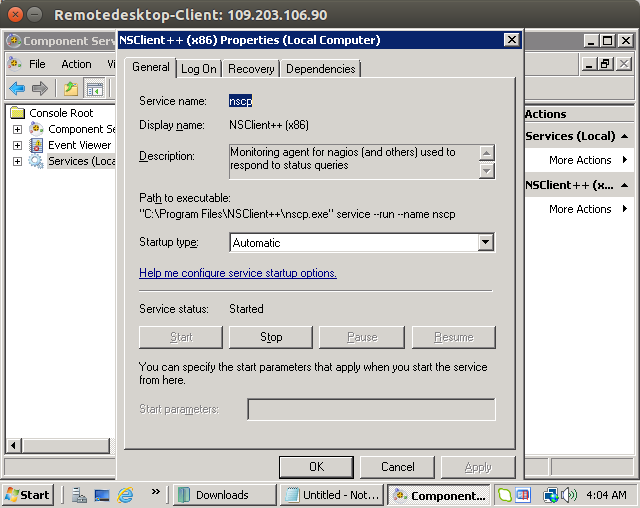
Task: Click the Start parameters input field
Action: tap(371, 409)
